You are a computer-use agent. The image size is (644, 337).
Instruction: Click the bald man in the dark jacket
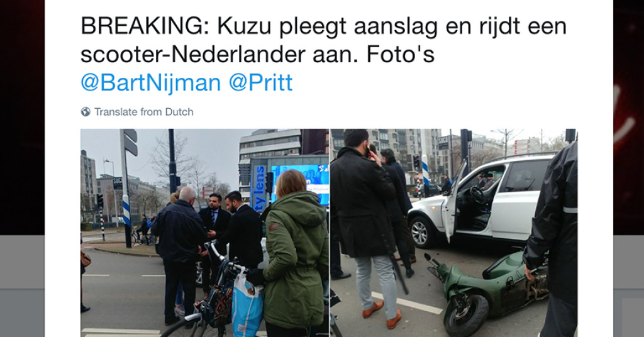coord(179,255)
